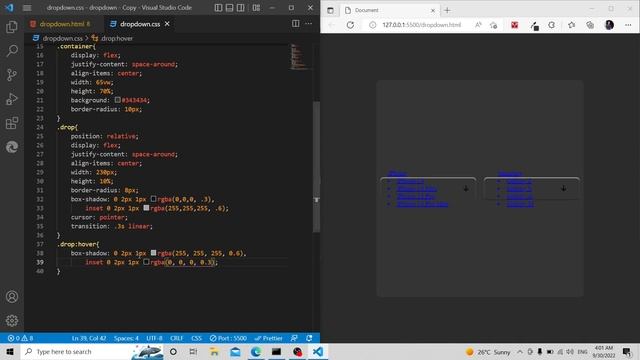640x360 pixels.
Task: Change encoding via UTF-8 status item
Action: 154,338
